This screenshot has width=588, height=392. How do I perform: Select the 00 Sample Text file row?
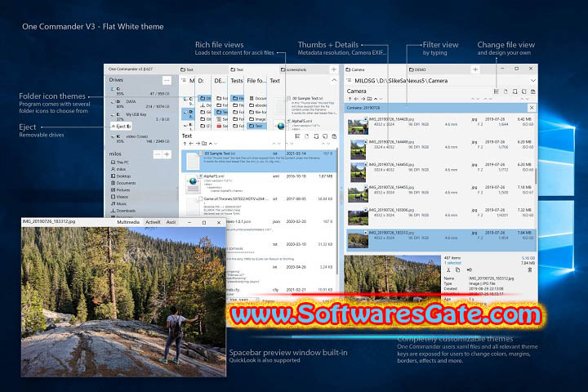[258, 161]
